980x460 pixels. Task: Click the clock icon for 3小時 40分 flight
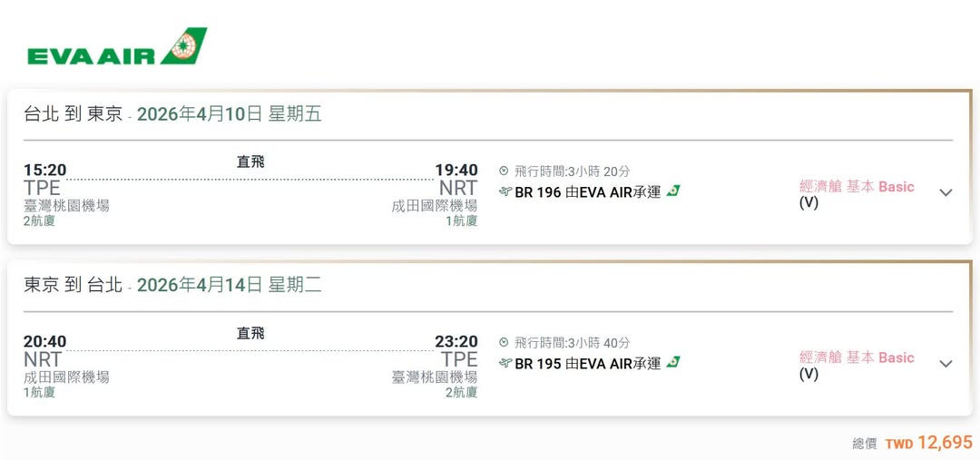tap(505, 342)
